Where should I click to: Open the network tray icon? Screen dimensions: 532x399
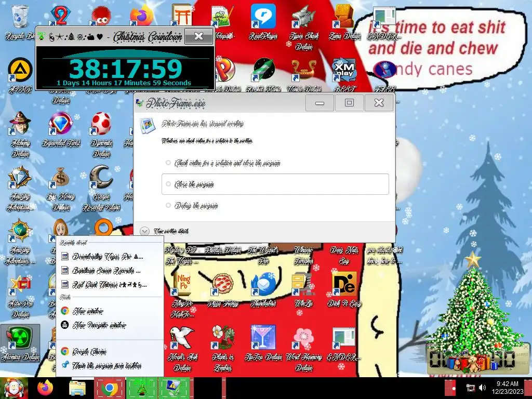coord(471,388)
